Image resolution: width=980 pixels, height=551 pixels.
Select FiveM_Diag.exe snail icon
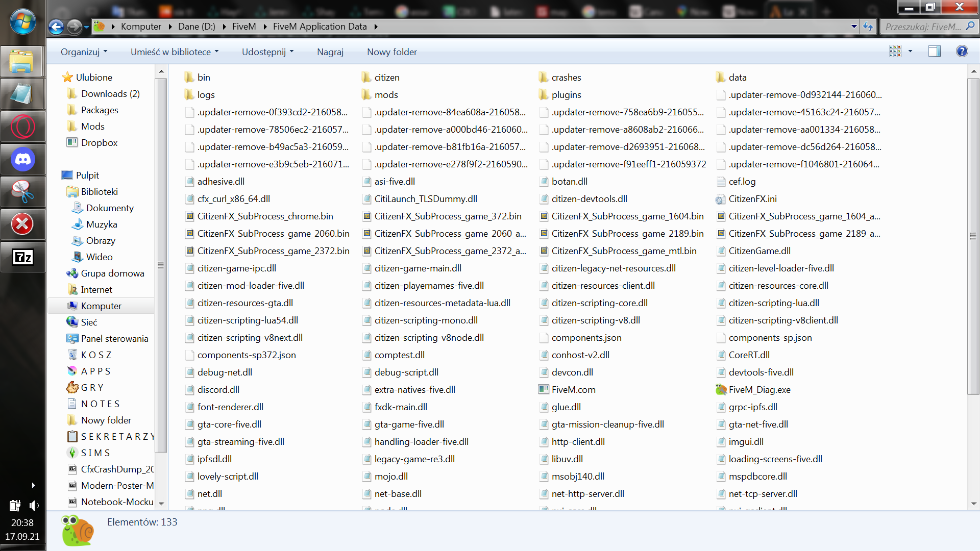[x=721, y=390]
